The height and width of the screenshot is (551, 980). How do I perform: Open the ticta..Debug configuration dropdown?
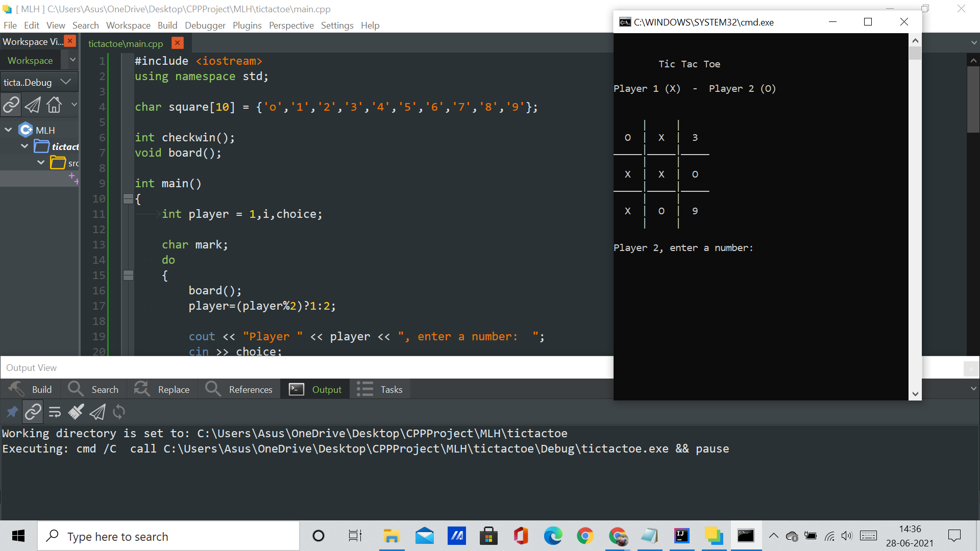pyautogui.click(x=65, y=82)
